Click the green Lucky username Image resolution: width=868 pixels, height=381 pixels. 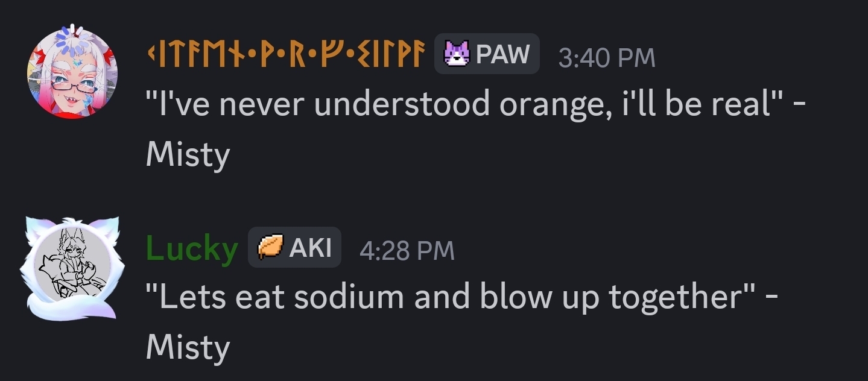coord(192,248)
